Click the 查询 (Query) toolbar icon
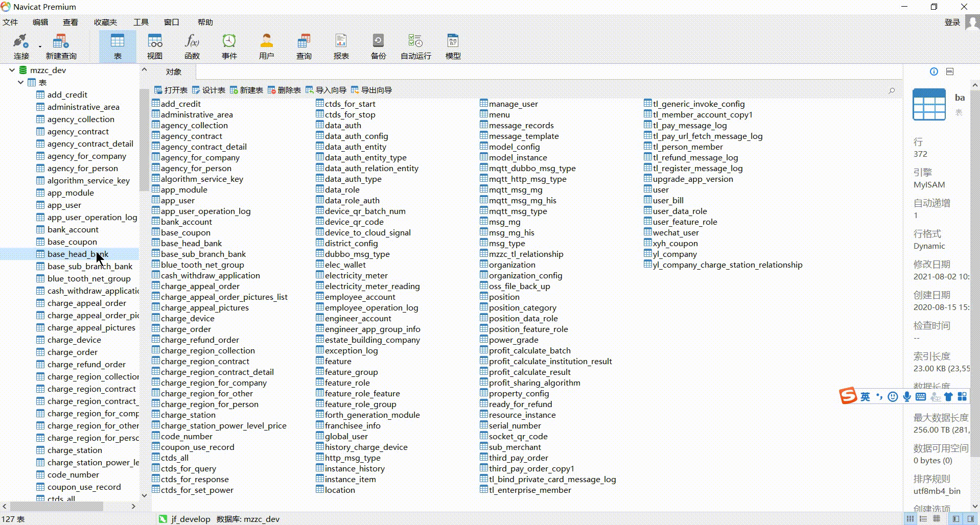The height and width of the screenshot is (525, 980). pos(304,46)
